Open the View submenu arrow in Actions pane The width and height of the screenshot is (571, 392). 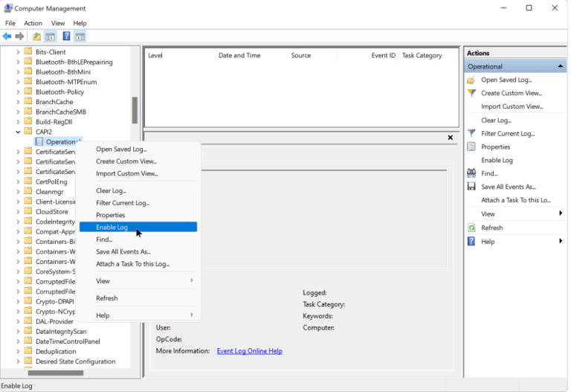point(561,213)
